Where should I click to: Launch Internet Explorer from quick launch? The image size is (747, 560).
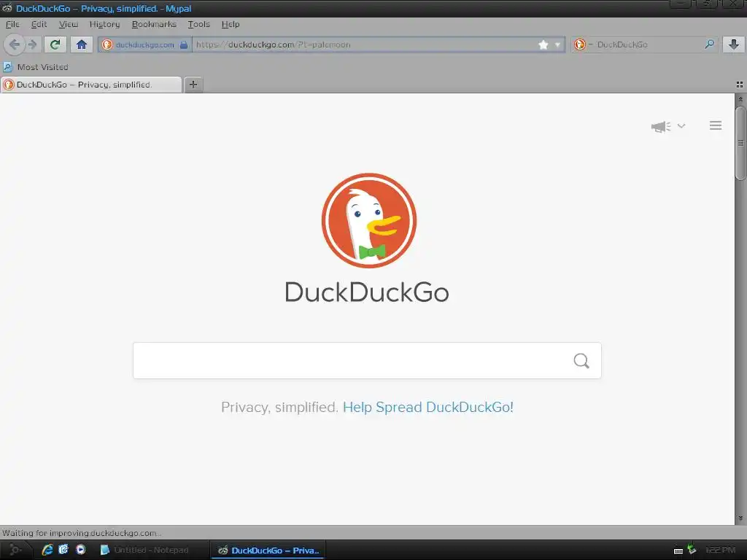point(47,550)
